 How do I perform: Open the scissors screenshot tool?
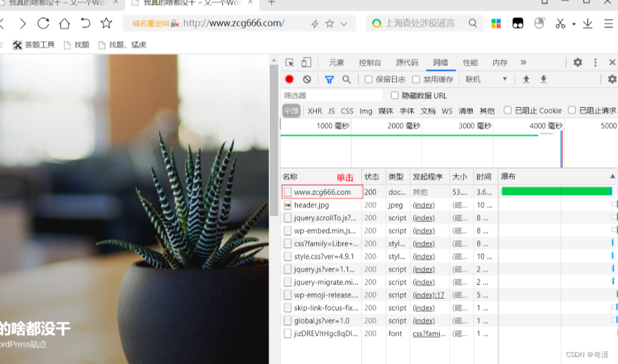pyautogui.click(x=560, y=24)
